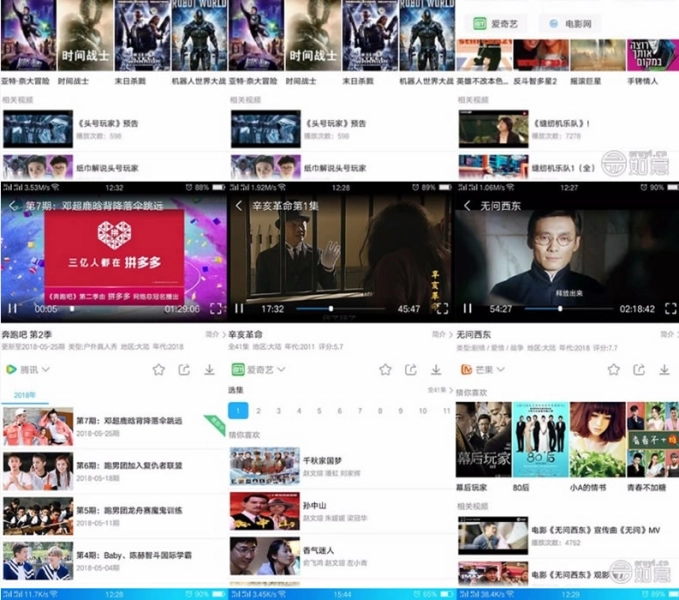Open recommended show 孙中山
Screen dimensions: 679x600
click(340, 511)
